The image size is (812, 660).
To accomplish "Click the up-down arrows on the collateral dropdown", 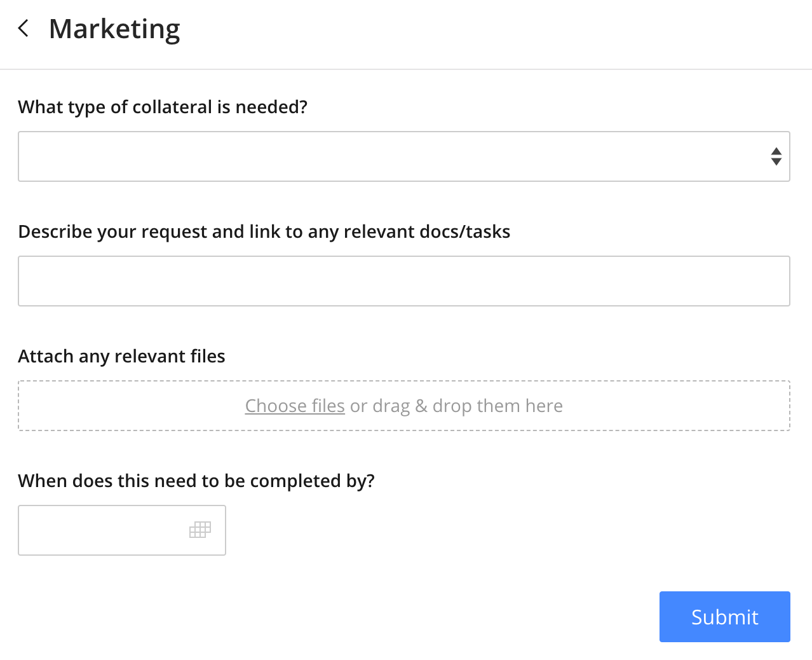I will coord(776,156).
